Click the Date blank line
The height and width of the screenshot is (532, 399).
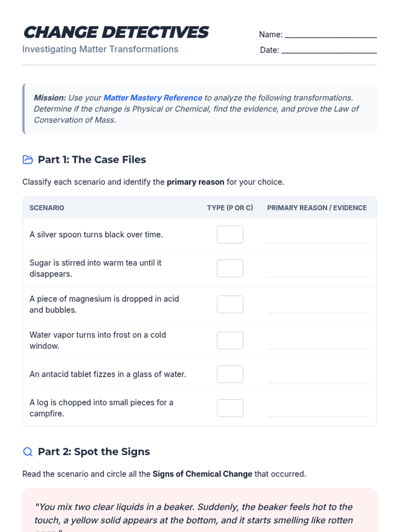point(329,50)
